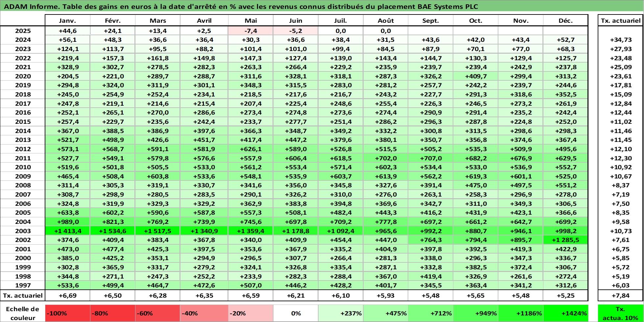
Task: Click the overall actuarial rate '+7,84'
Action: point(620,296)
